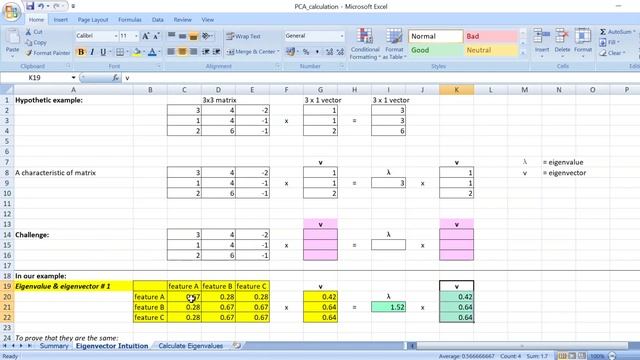Image resolution: width=640 pixels, height=360 pixels.
Task: Decrease font size with Shrink Font
Action: [156, 36]
